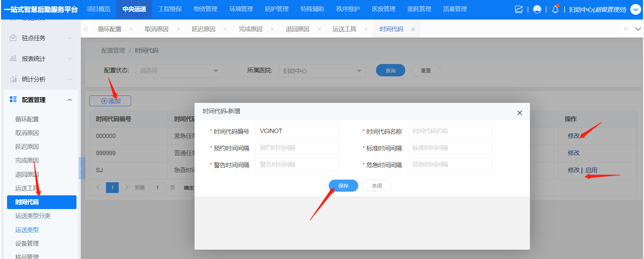Viewport: 644px width, 259px height.
Task: Open the 配置状态 dropdown
Action: point(179,71)
